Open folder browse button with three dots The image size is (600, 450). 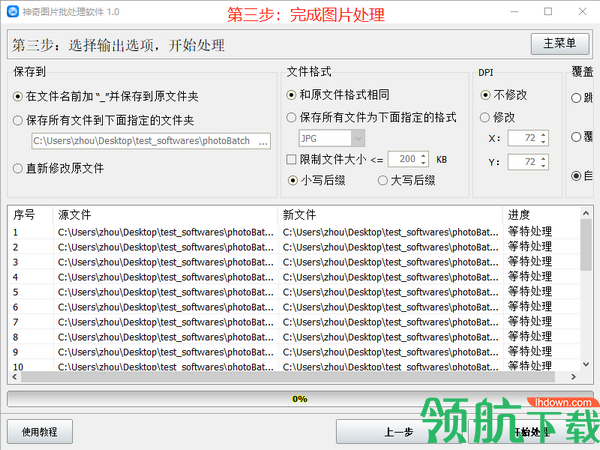(x=263, y=141)
